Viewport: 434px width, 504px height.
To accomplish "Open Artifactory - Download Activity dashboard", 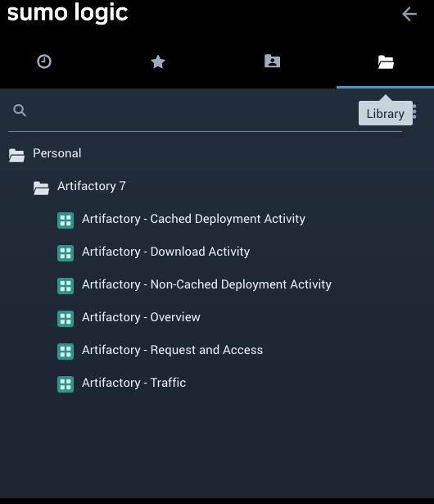I will (165, 252).
